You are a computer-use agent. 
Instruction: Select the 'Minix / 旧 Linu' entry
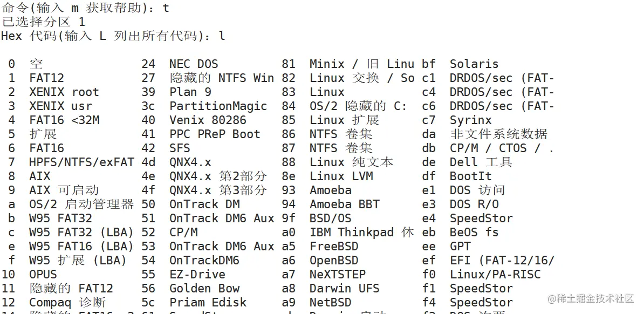tap(362, 64)
